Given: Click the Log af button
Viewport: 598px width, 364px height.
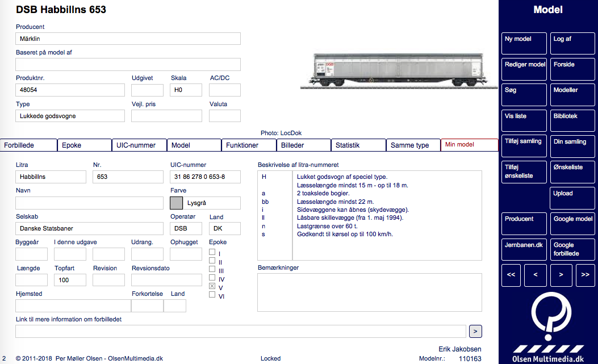Looking at the screenshot, I should (572, 44).
